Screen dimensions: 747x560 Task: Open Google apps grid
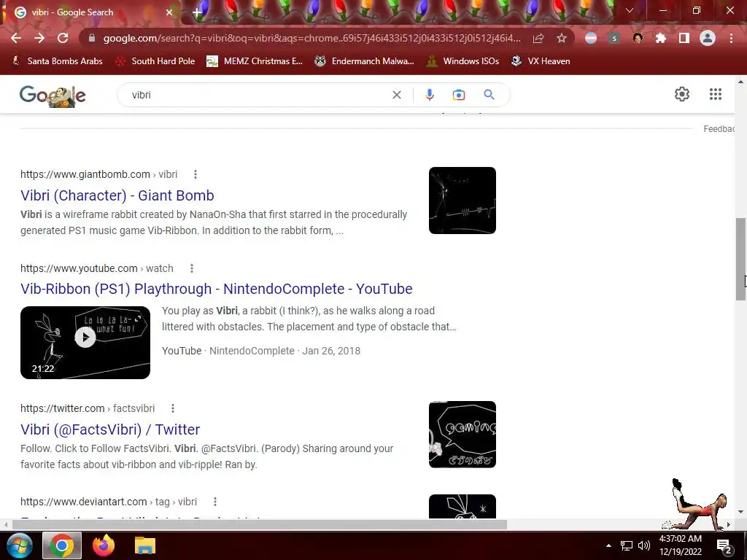(x=715, y=94)
